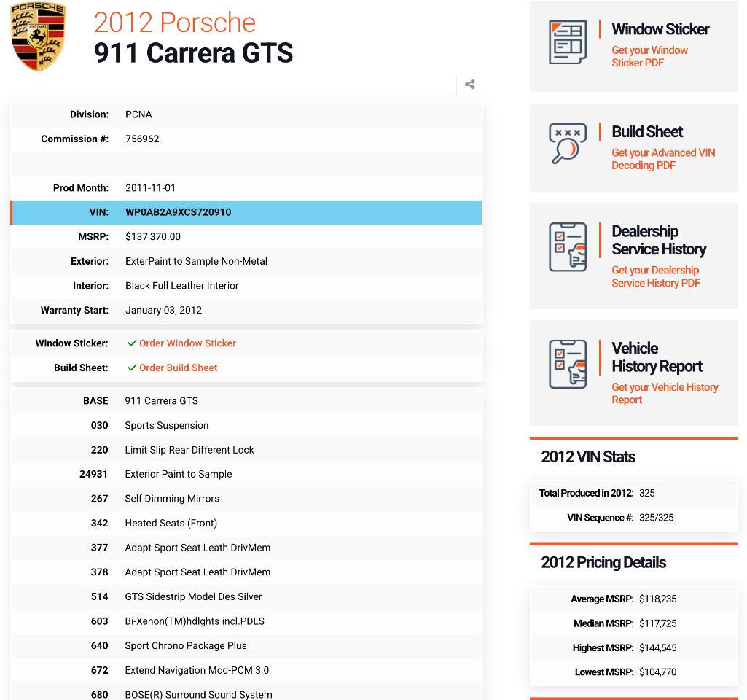Screen dimensions: 747x700
Task: Click option 640 Sport Chrono Package Plus
Action: point(246,646)
